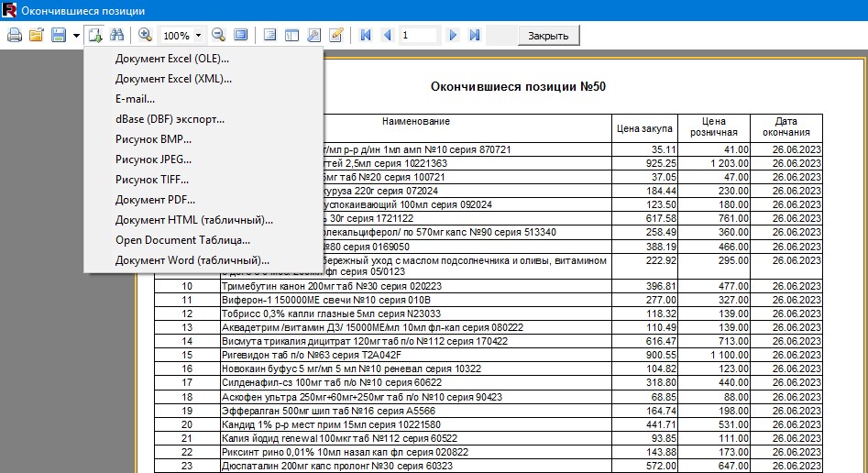The height and width of the screenshot is (473, 868).
Task: Toggle the page thumbnails panel icon
Action: 291,36
